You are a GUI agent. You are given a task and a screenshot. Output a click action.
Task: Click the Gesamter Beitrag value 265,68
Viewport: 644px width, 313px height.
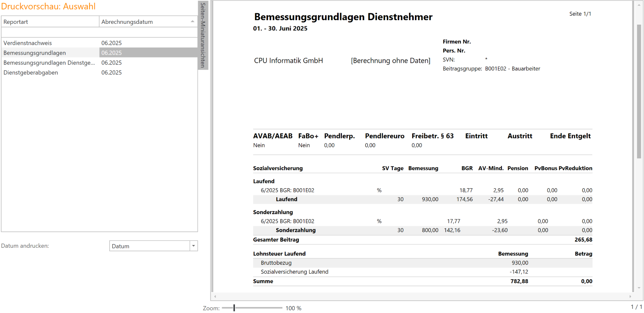(x=583, y=240)
